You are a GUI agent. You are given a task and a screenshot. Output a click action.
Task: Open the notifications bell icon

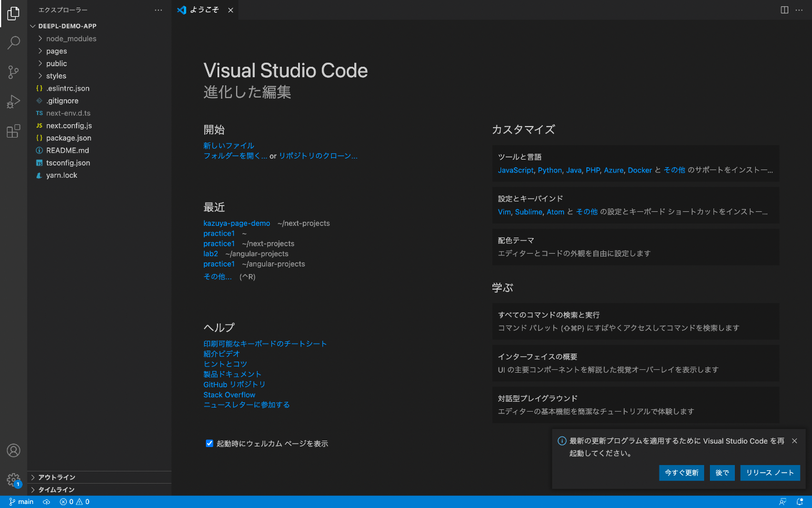(800, 502)
